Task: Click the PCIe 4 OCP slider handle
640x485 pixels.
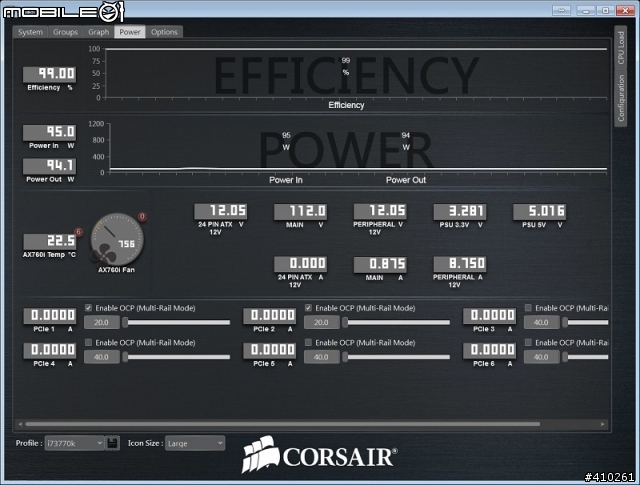Action: click(x=126, y=357)
